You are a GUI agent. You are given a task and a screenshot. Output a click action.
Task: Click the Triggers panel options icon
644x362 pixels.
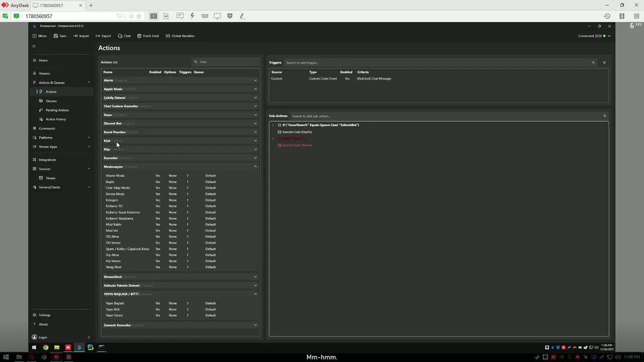[604, 62]
